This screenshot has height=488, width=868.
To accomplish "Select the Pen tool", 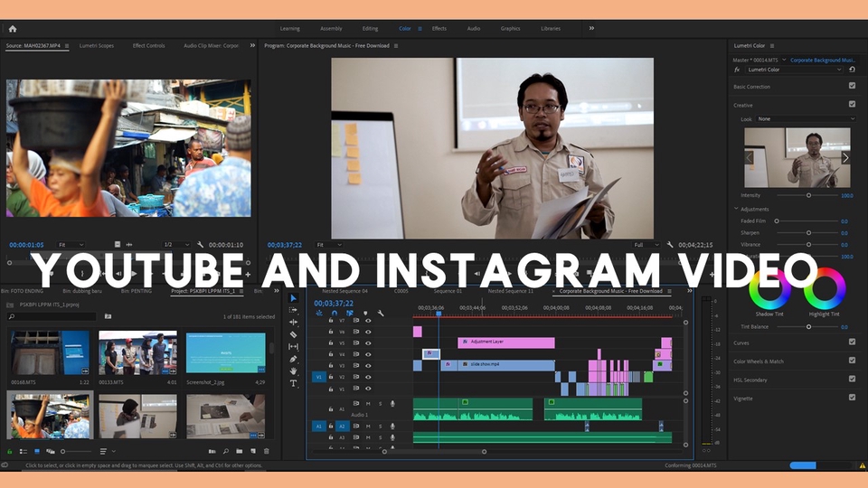I will (x=293, y=359).
